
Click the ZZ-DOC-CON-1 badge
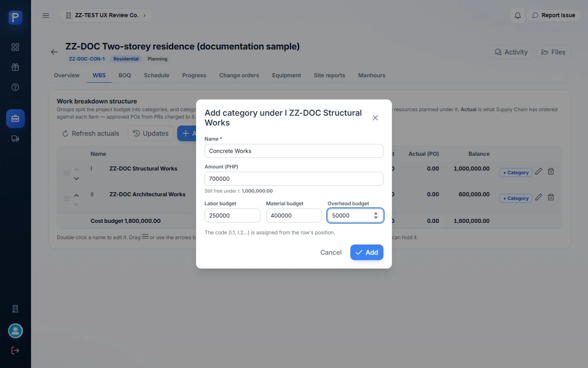[87, 59]
